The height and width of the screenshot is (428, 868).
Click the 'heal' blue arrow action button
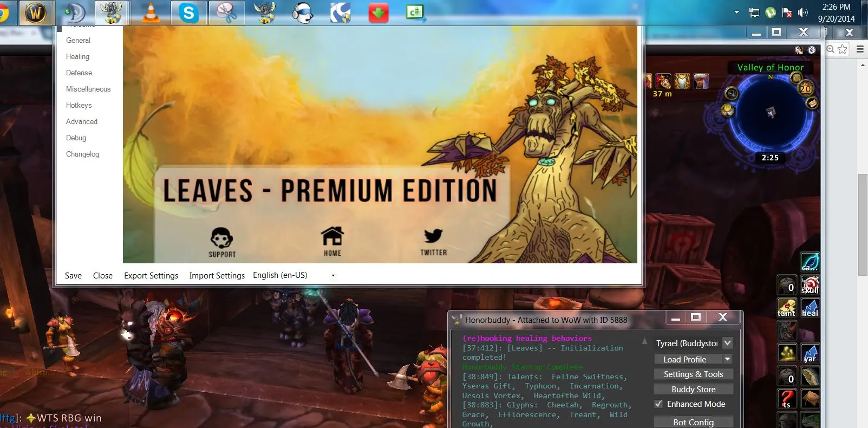pyautogui.click(x=810, y=308)
